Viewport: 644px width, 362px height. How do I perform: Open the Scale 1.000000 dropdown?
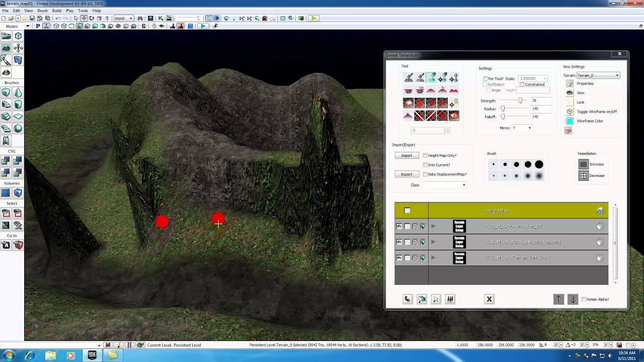[x=533, y=79]
